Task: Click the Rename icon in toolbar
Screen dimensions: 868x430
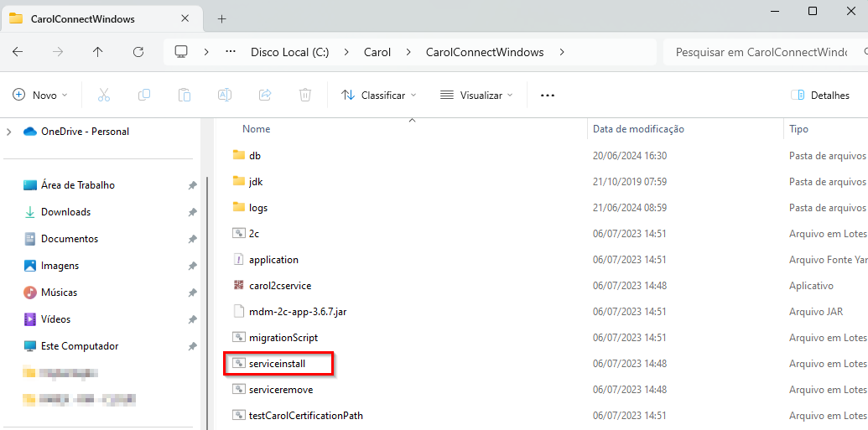Action: pos(225,96)
